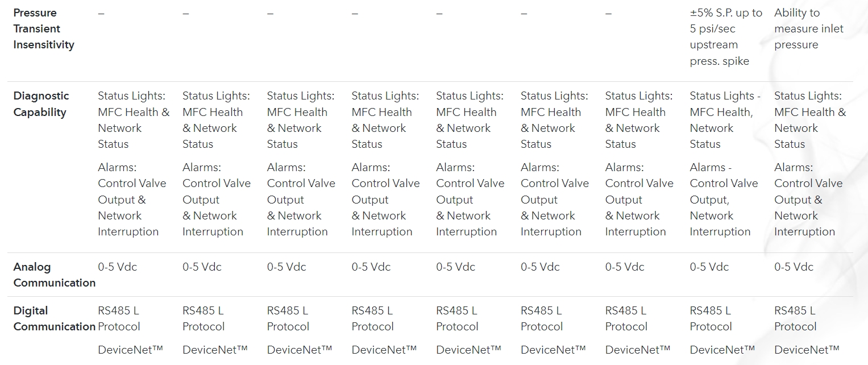Click 'Status Lights - MFC Health, Network Status' text
This screenshot has height=365, width=868.
[725, 120]
